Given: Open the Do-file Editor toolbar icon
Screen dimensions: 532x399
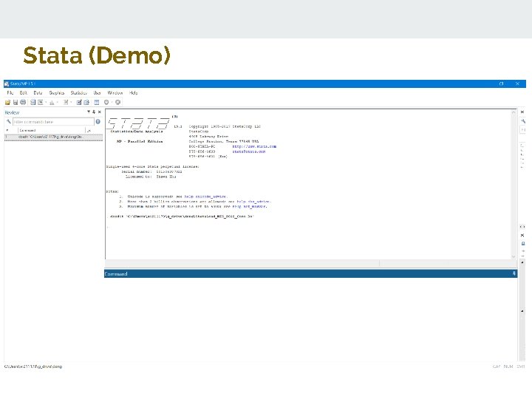Looking at the screenshot, I should [66, 102].
